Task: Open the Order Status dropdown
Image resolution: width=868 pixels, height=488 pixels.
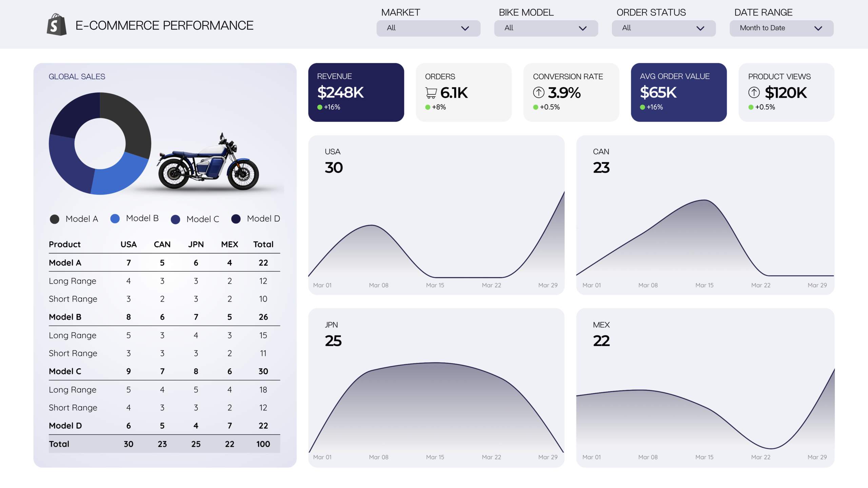Action: [x=664, y=28]
